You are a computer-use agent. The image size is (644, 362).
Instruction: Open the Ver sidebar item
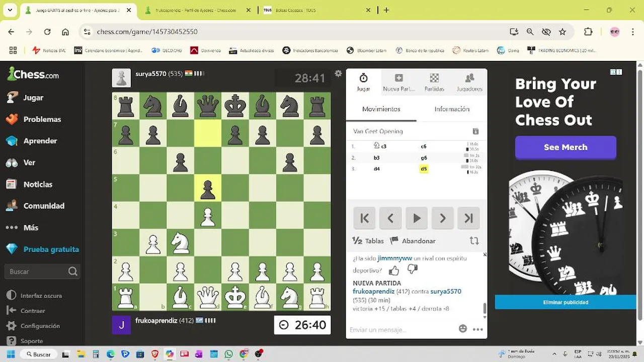click(20, 162)
